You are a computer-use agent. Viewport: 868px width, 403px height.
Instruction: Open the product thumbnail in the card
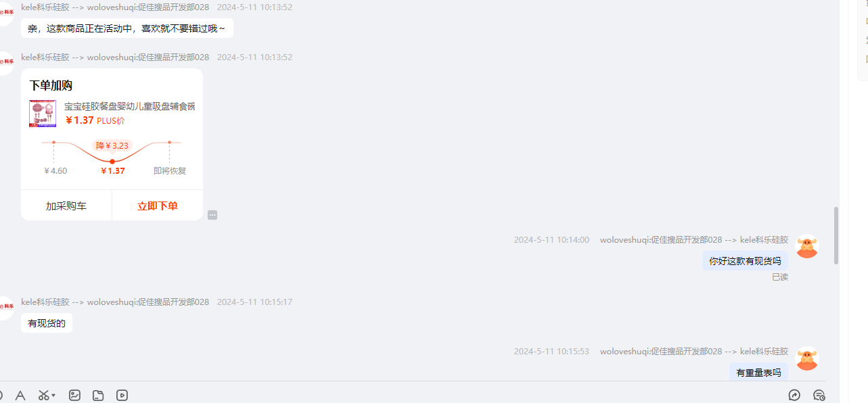click(x=43, y=114)
